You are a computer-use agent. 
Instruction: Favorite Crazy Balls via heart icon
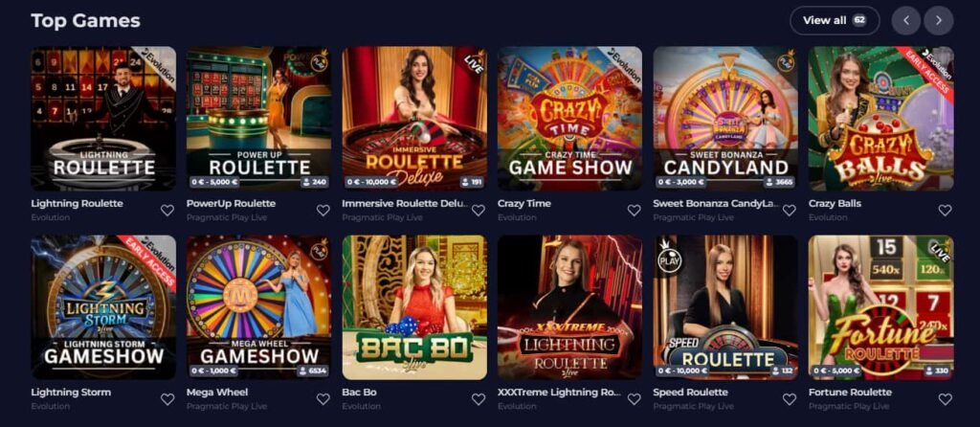point(945,211)
